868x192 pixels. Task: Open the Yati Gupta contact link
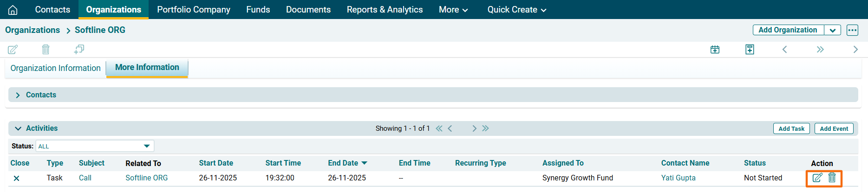tap(678, 178)
